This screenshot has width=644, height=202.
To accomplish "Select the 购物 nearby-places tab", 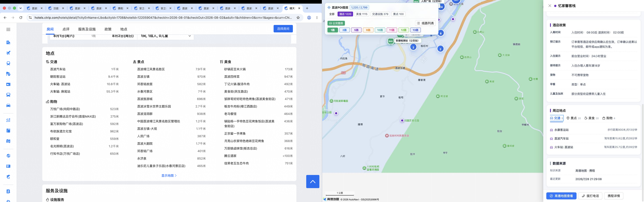I will pyautogui.click(x=609, y=118).
